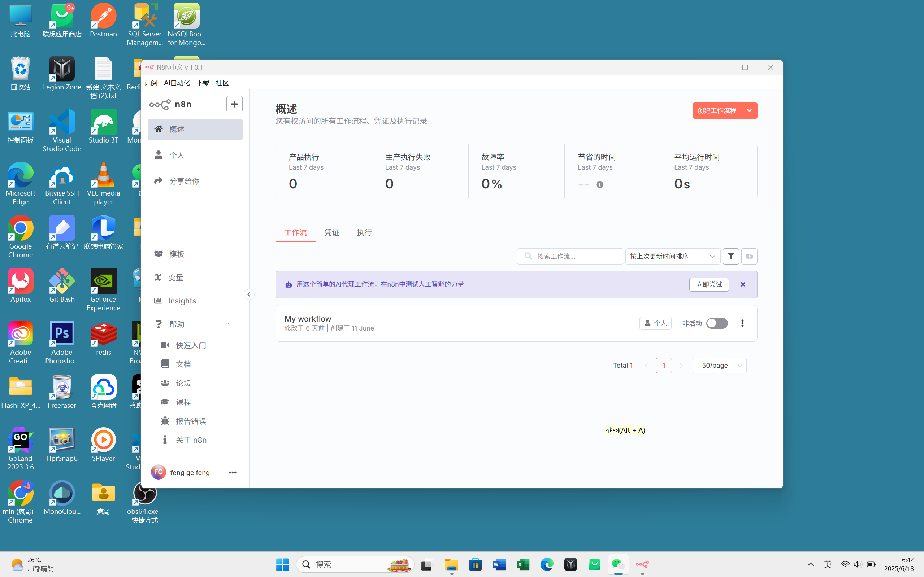Switch to the 工作流 tab
The width and height of the screenshot is (924, 577).
click(295, 232)
